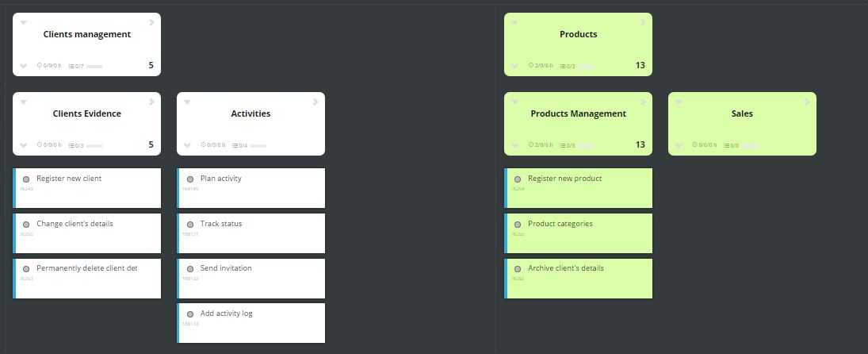The width and height of the screenshot is (868, 354).
Task: Click the right chevron on Clients management card
Action: click(x=151, y=22)
